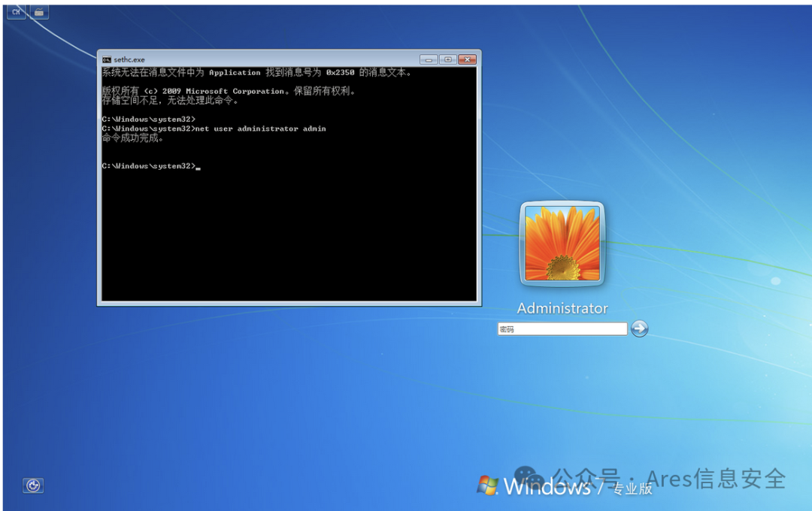Submit password with the arrow button
Viewport: 812px width, 511px height.
pyautogui.click(x=640, y=328)
